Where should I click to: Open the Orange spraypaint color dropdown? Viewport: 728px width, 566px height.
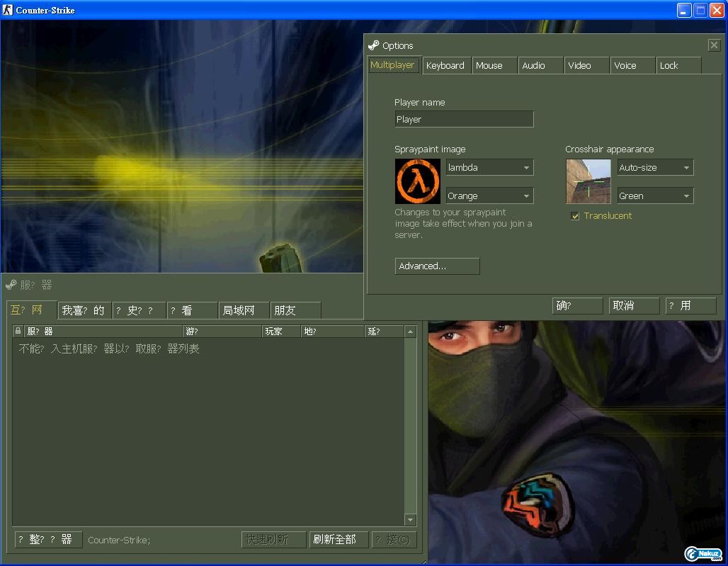(489, 196)
